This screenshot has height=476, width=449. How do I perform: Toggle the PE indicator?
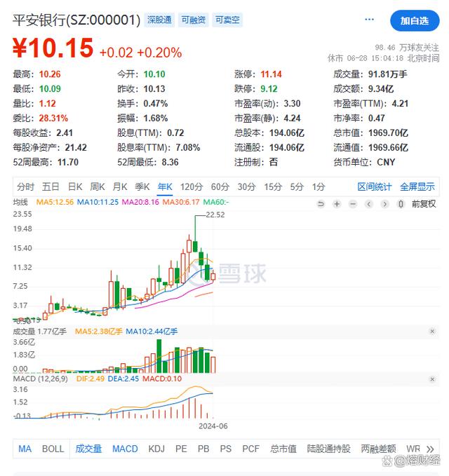(x=181, y=449)
